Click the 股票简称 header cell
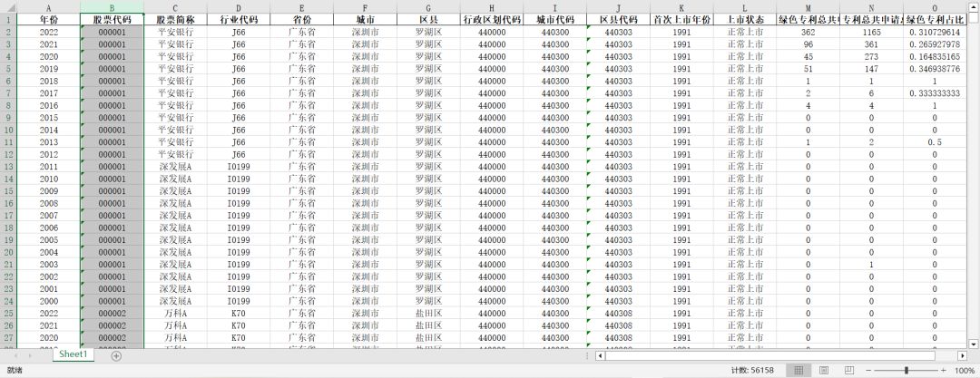The height and width of the screenshot is (378, 980). coord(175,19)
